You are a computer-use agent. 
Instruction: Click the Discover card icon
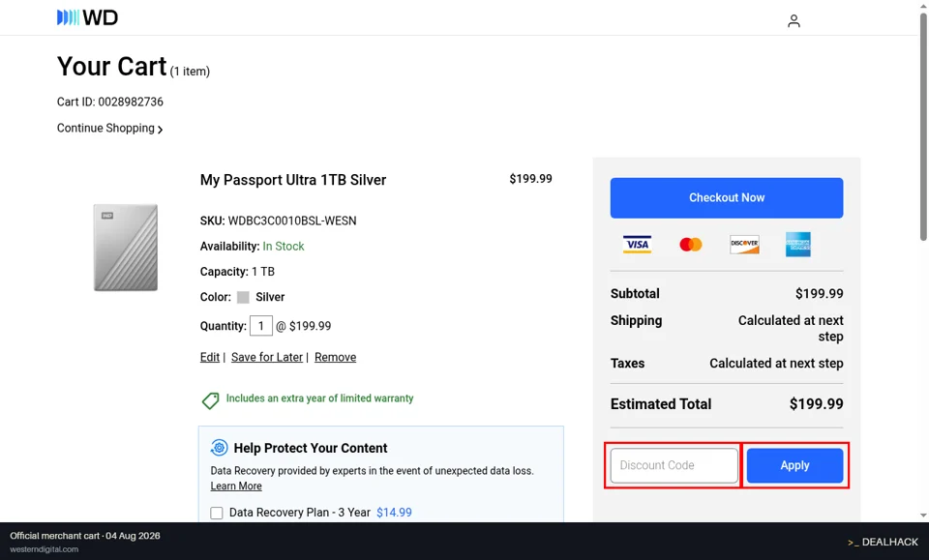[x=744, y=245]
